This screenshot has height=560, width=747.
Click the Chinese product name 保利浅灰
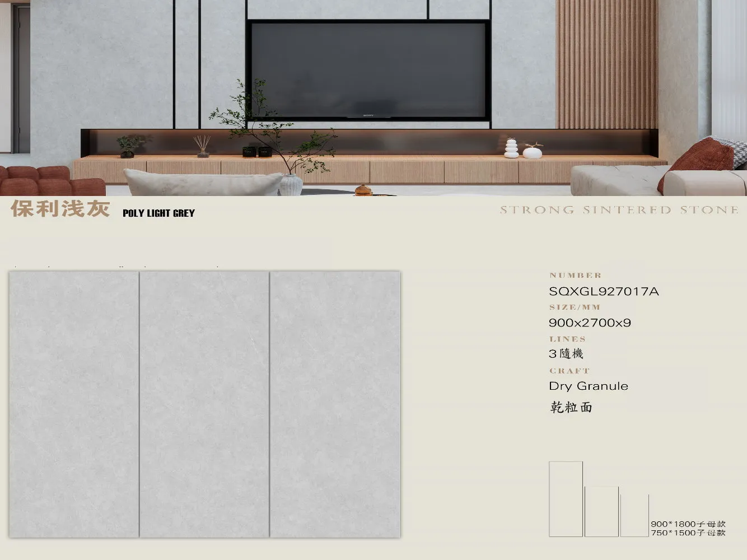(60, 209)
